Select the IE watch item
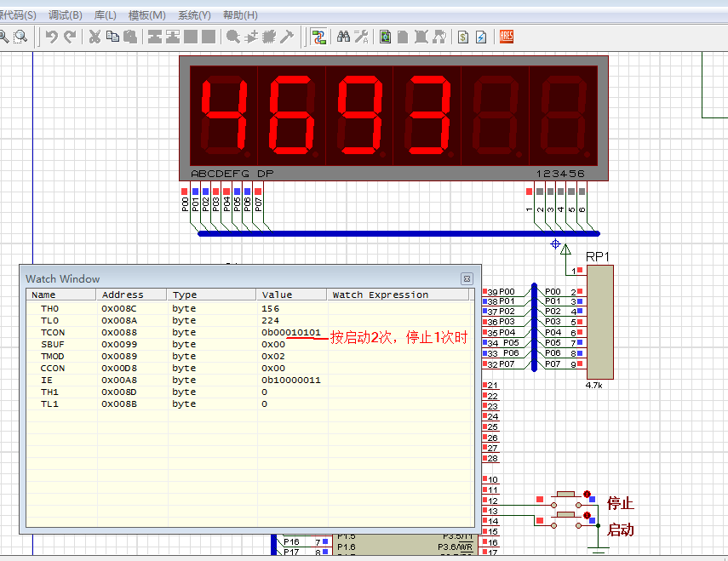The width and height of the screenshot is (728, 561). [250, 380]
